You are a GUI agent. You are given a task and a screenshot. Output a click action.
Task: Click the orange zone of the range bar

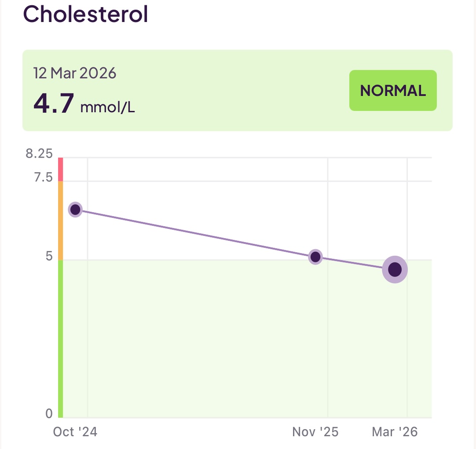click(60, 218)
